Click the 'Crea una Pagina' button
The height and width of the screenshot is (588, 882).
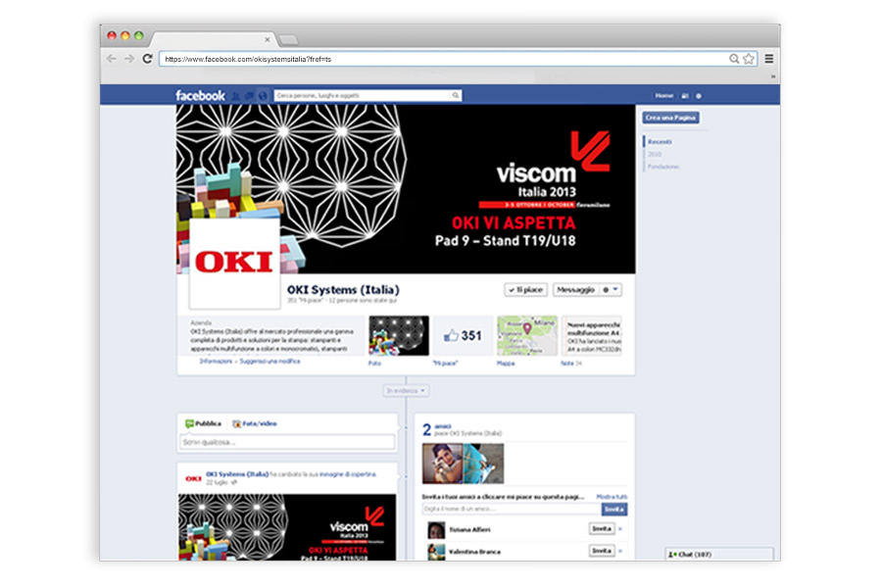[x=671, y=118]
